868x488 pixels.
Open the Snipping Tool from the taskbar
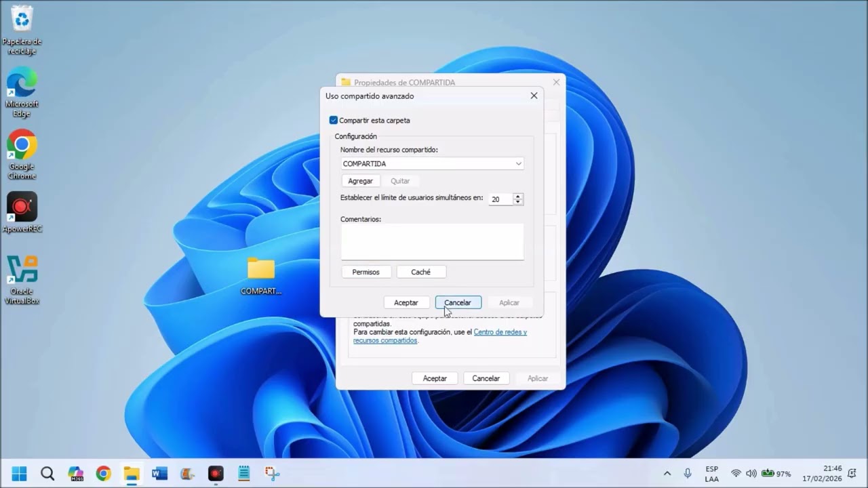tap(272, 473)
